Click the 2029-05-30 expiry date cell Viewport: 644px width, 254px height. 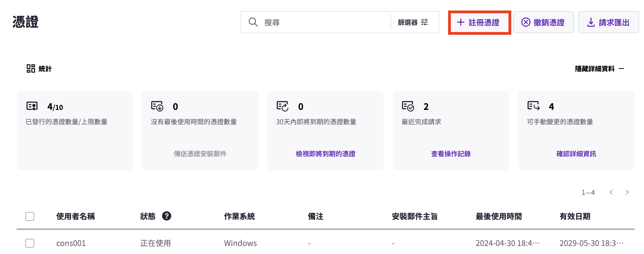point(591,243)
